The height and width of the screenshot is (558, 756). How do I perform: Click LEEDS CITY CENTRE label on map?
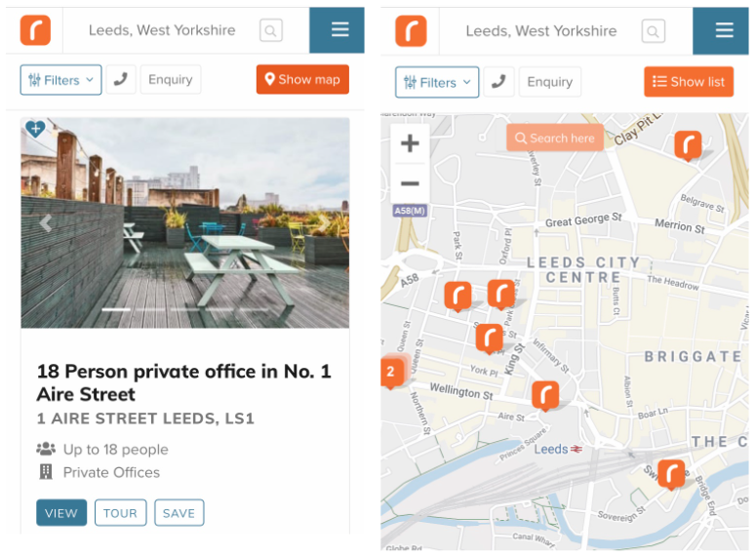pos(583,269)
